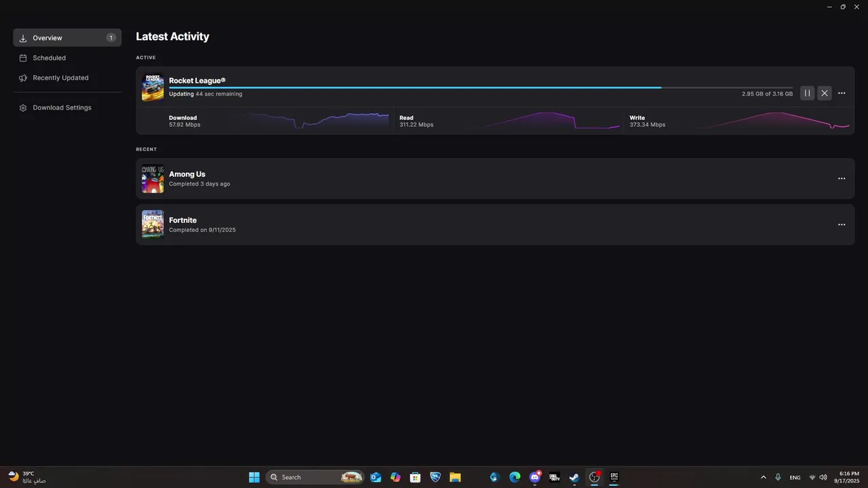
Task: Click 'Completed 3 days ago' text
Action: [x=199, y=184]
